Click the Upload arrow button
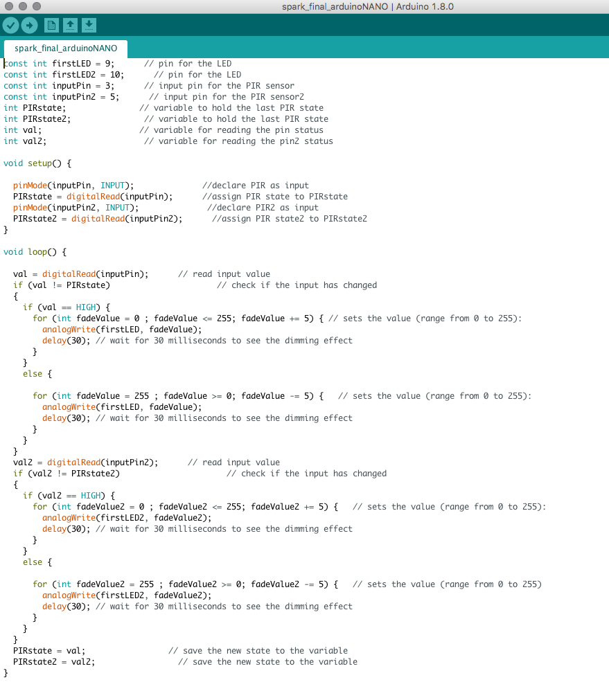This screenshot has width=609, height=700. [29, 26]
